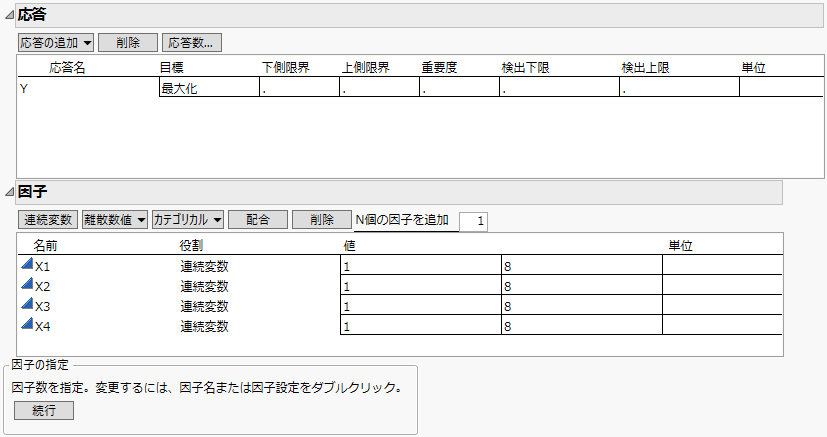Click the N個の因子を追加 number field

point(473,221)
